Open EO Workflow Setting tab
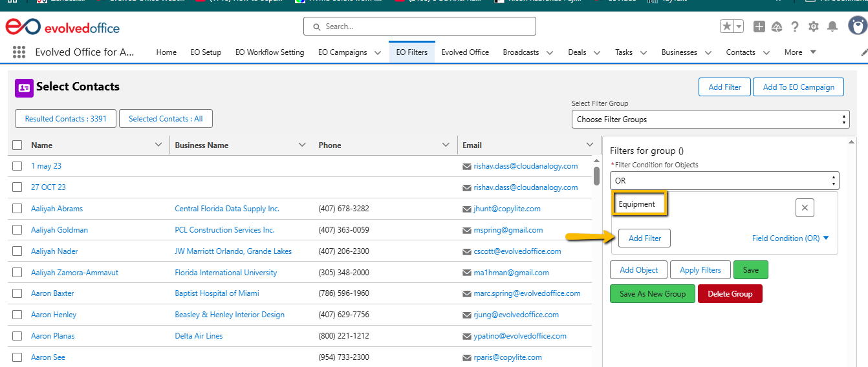The width and height of the screenshot is (868, 367). [270, 52]
